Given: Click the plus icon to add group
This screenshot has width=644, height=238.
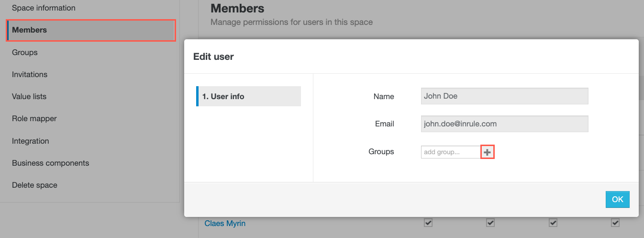Looking at the screenshot, I should click(x=487, y=152).
